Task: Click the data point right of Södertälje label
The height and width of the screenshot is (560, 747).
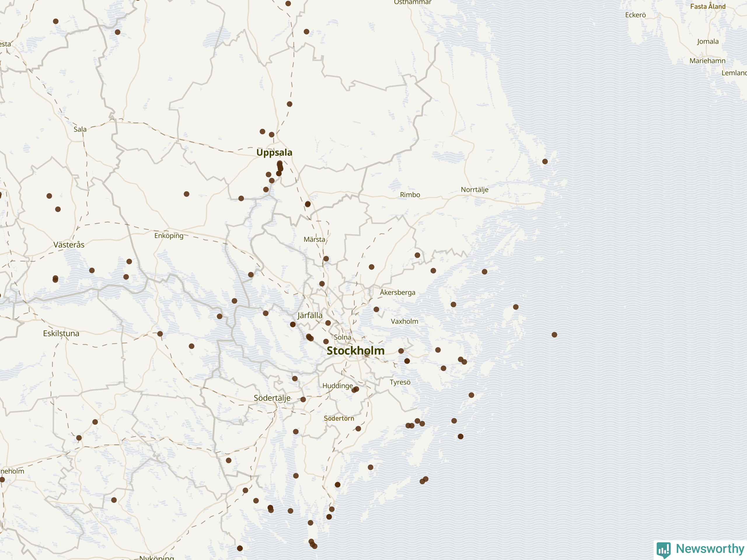Action: coord(303,400)
